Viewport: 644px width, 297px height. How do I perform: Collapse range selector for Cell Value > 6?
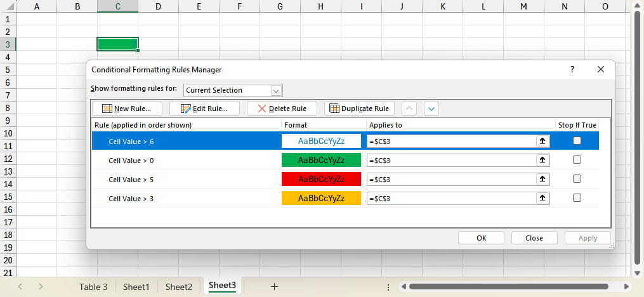[542, 141]
